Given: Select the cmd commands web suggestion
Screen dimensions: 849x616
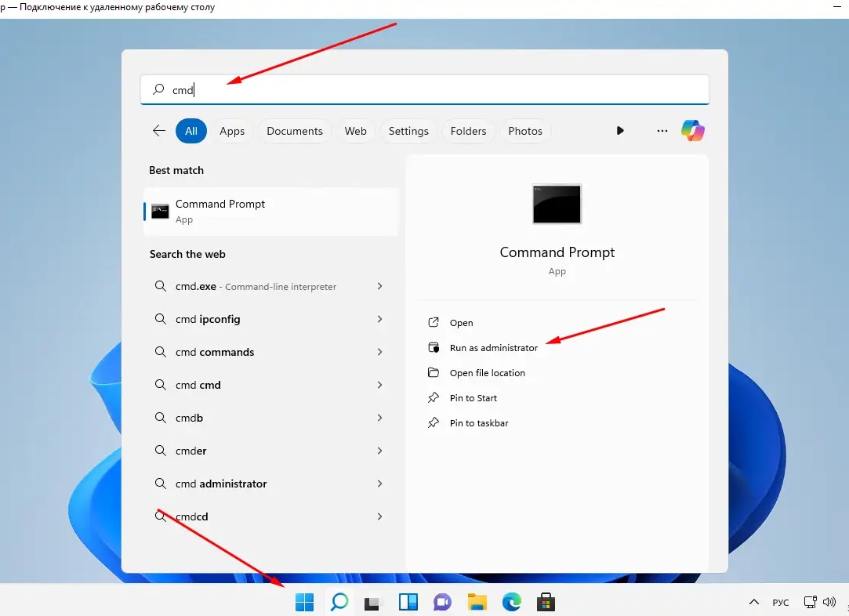Looking at the screenshot, I should [x=269, y=352].
